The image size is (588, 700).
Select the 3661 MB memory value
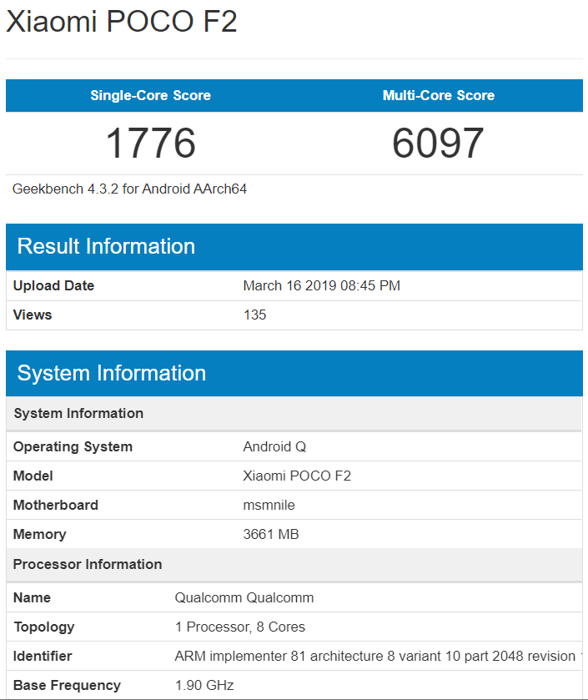(271, 534)
